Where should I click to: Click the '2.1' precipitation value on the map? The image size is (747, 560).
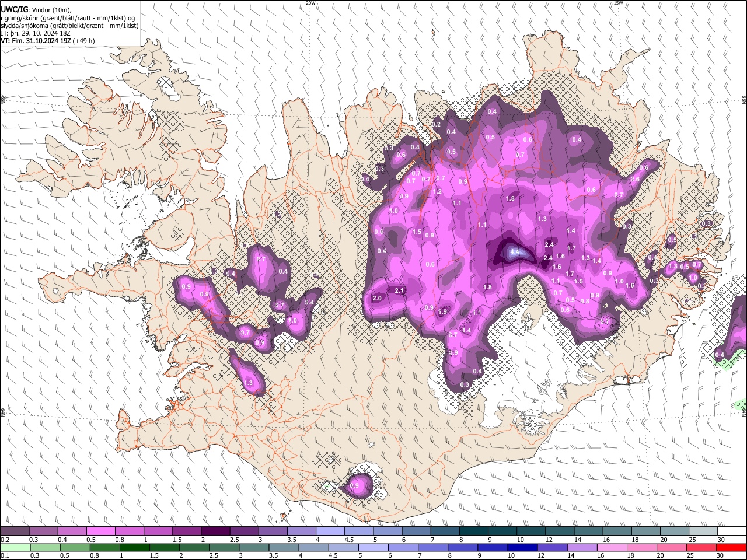tap(400, 290)
